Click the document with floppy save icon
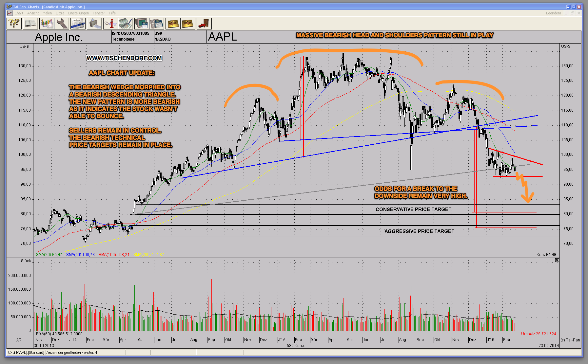Viewport: 588px width, 364px height. [x=157, y=24]
